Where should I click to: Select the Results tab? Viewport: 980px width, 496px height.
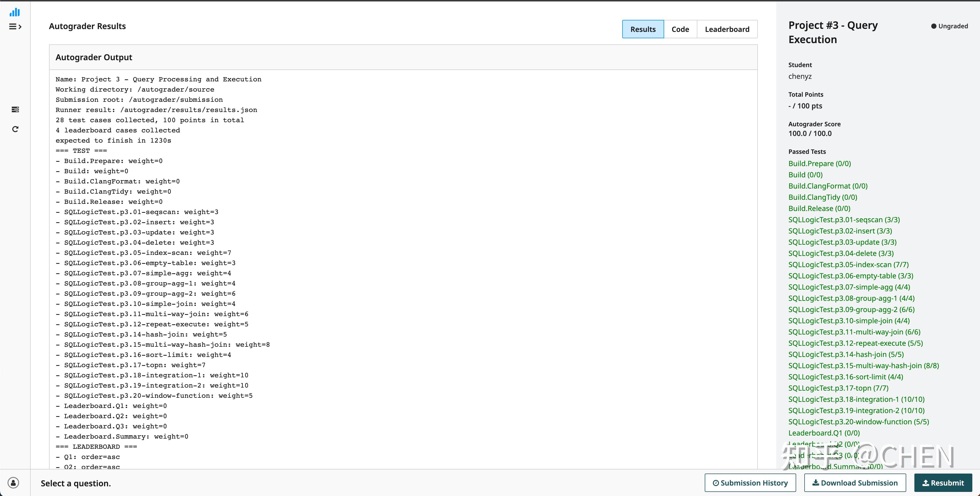[643, 29]
